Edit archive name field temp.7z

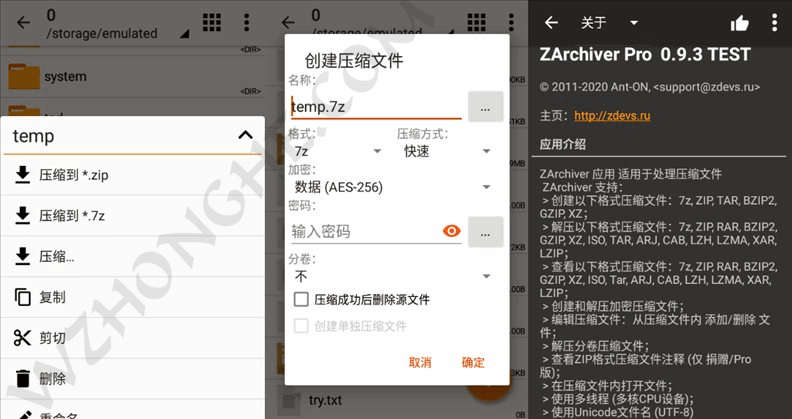point(376,107)
